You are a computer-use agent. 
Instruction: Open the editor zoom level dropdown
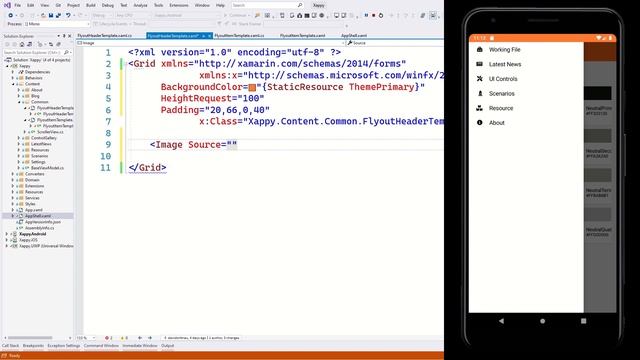click(x=86, y=338)
